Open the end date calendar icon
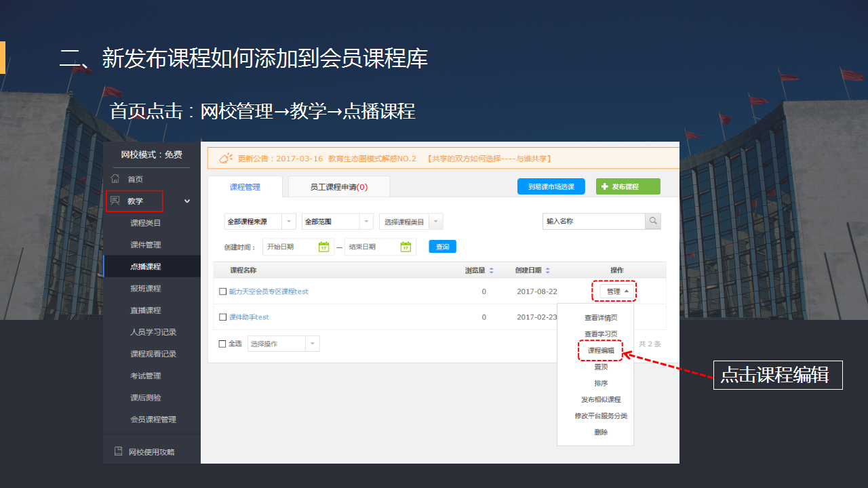This screenshot has height=488, width=868. [406, 247]
